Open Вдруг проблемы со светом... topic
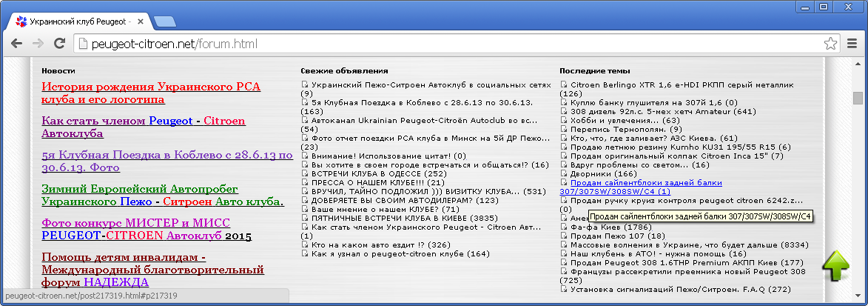This screenshot has width=868, height=306. coord(639,164)
